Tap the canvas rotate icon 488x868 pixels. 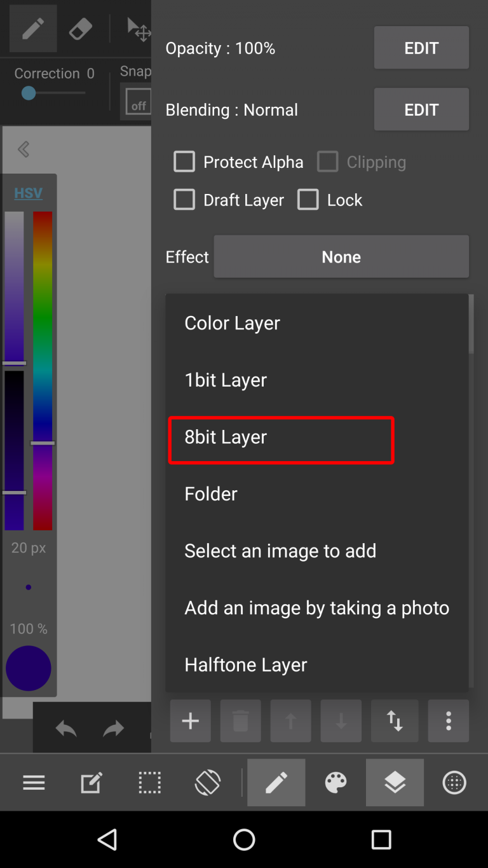[208, 783]
